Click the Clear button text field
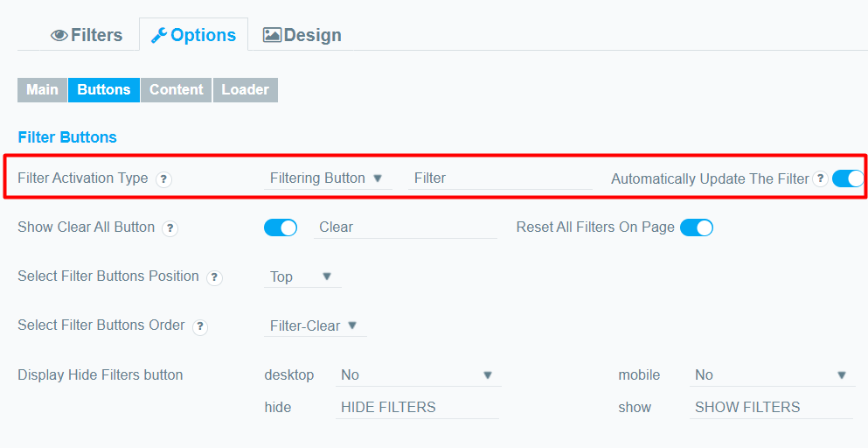This screenshot has height=448, width=868. point(406,227)
